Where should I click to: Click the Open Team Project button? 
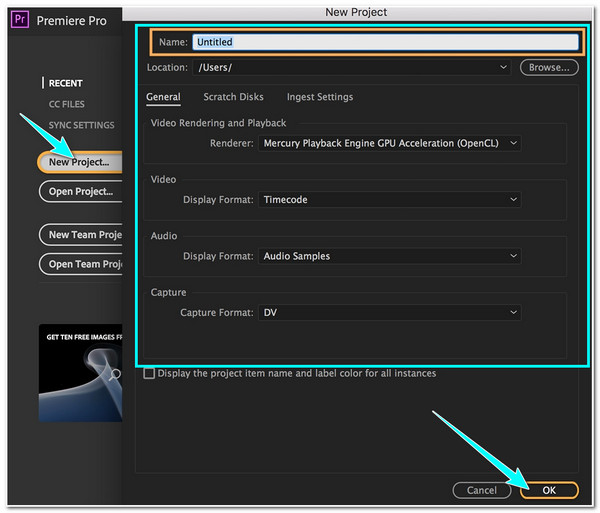coord(80,264)
